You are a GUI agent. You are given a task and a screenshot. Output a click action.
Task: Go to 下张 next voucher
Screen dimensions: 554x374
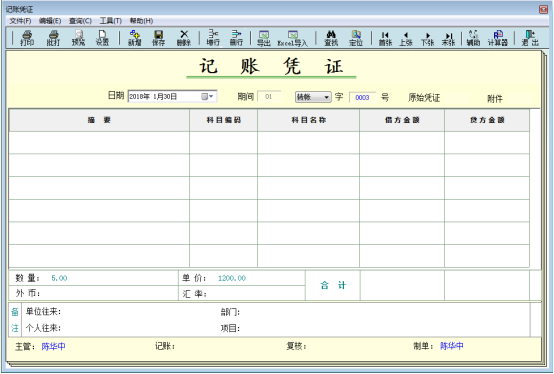tap(428, 38)
